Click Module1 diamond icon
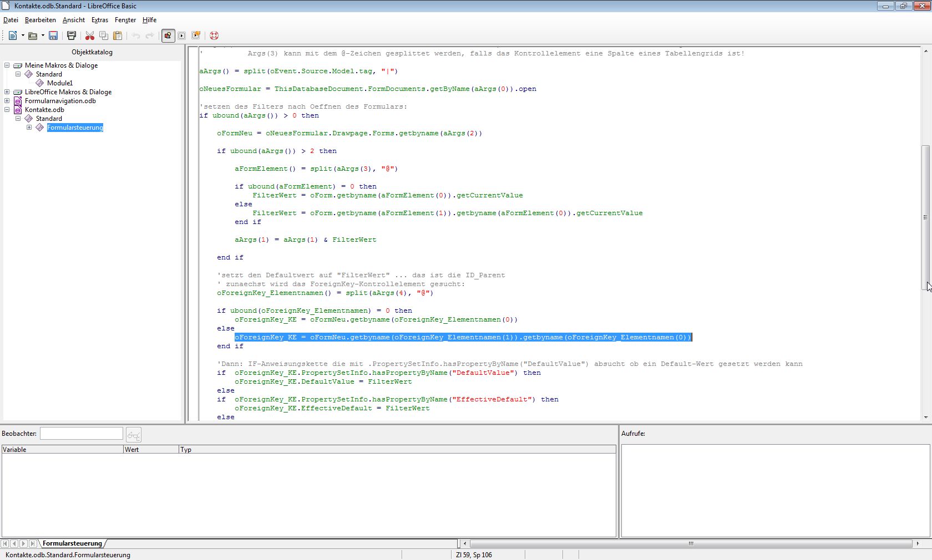The width and height of the screenshot is (932, 560). [39, 83]
